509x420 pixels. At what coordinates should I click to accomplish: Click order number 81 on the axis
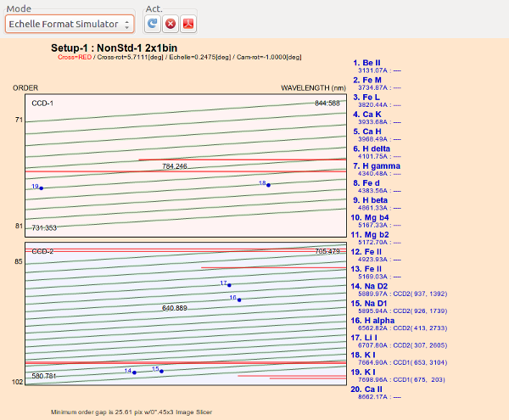(x=19, y=226)
